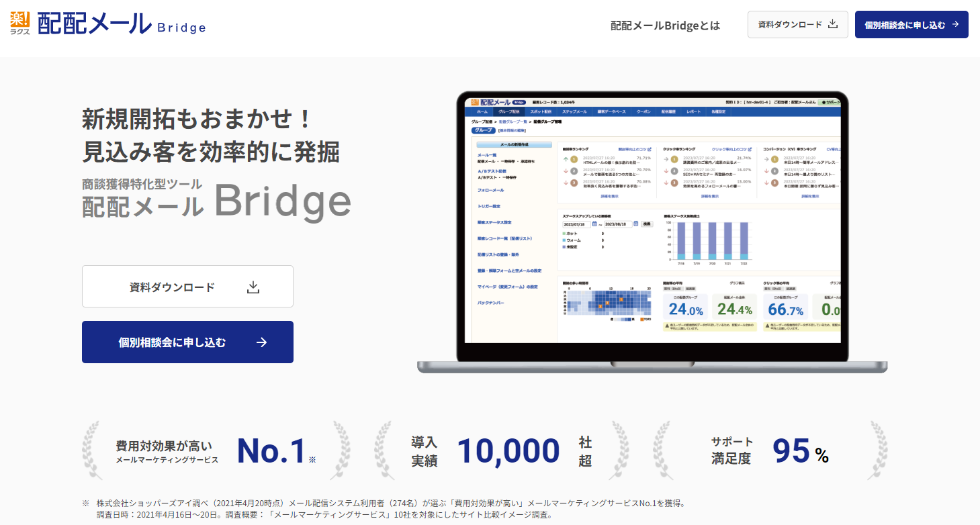Click the large white 資料ダウンロード button under the headline

[x=187, y=287]
